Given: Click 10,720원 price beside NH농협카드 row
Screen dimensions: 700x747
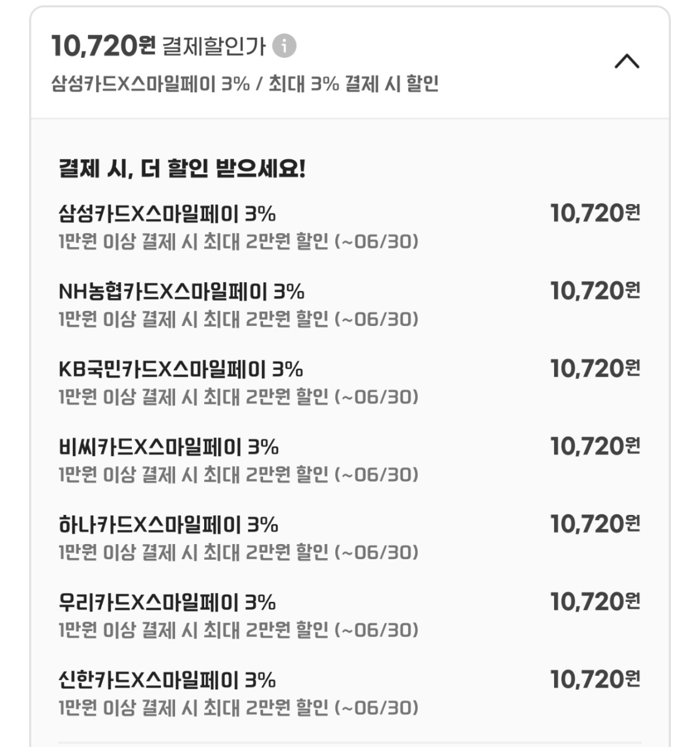Looking at the screenshot, I should 595,290.
